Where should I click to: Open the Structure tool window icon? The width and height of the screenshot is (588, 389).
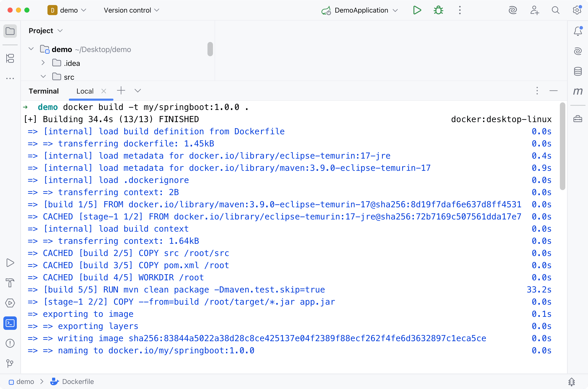[10, 59]
